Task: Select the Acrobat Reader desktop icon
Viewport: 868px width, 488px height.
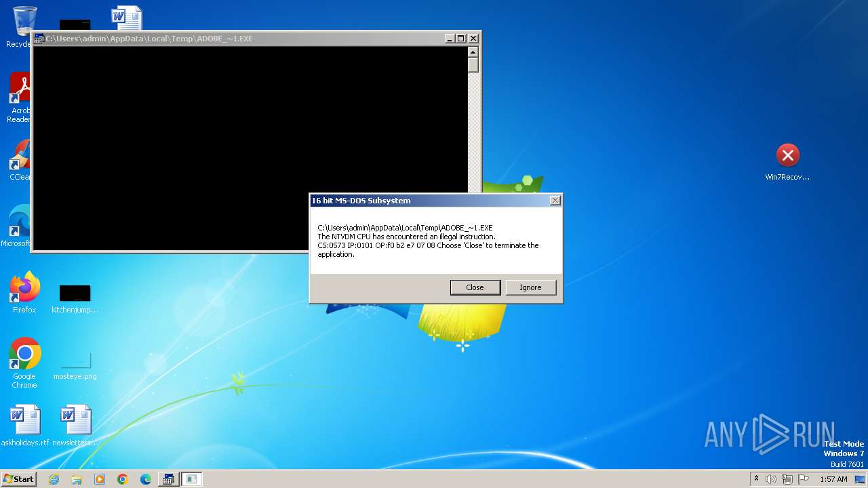Action: pos(20,98)
